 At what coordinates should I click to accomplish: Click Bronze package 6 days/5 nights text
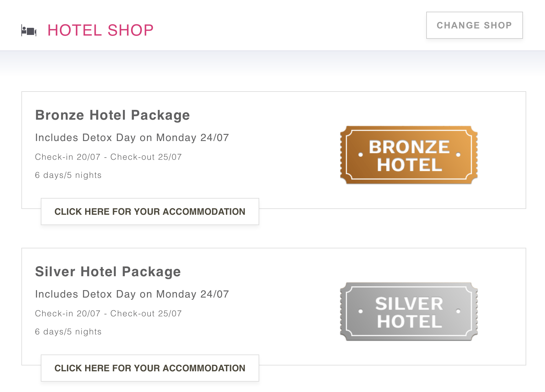(x=68, y=175)
